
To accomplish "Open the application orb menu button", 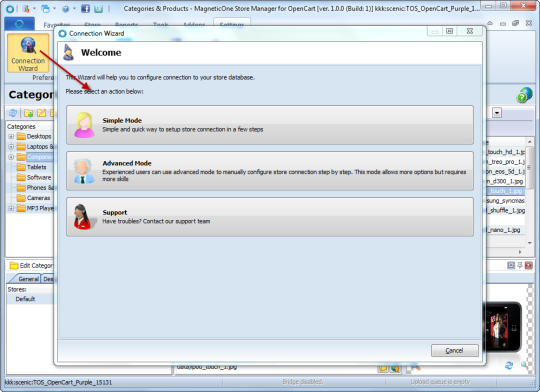I will pyautogui.click(x=19, y=24).
